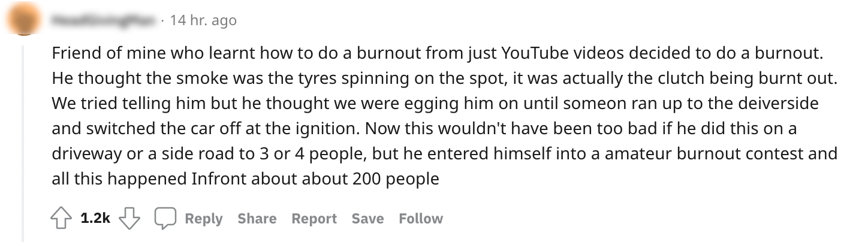Screen dimensions: 868x242
Task: Downvote the burnout comment
Action: (x=129, y=219)
